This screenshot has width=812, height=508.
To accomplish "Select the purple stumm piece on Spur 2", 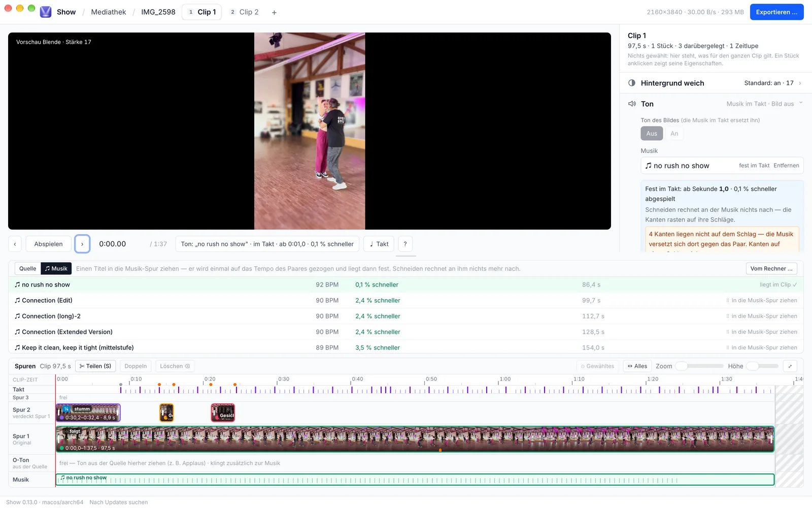I will 88,412.
